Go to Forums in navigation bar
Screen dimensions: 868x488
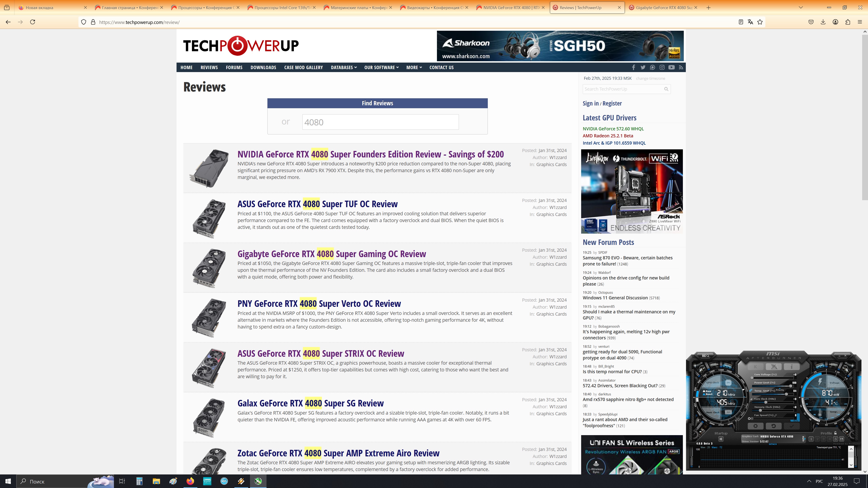[234, 67]
